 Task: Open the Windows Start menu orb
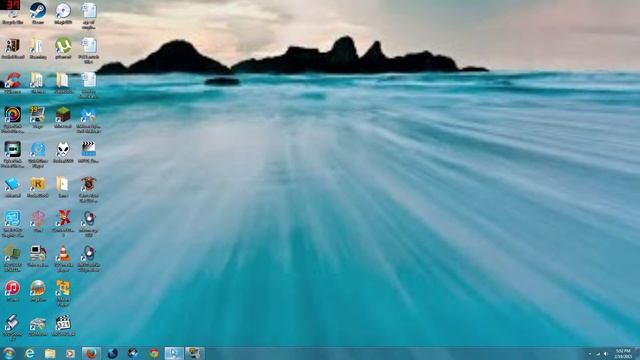coord(8,353)
